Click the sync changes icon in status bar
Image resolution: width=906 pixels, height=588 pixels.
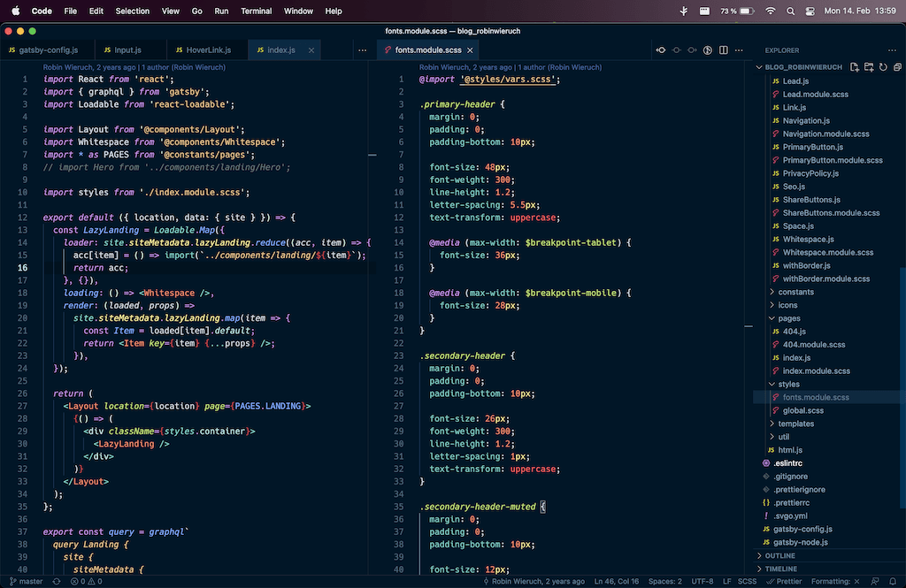tap(57, 582)
